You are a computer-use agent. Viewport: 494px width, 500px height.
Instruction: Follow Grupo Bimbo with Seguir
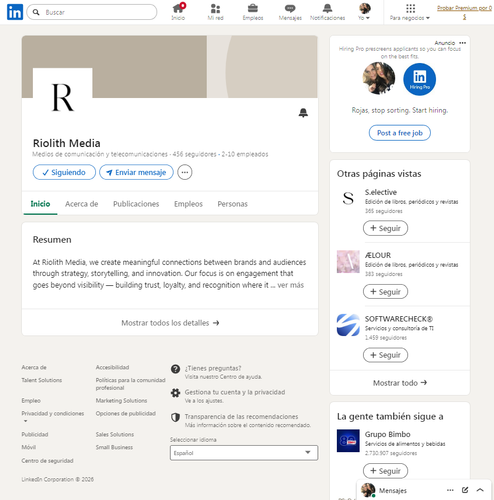coord(385,471)
